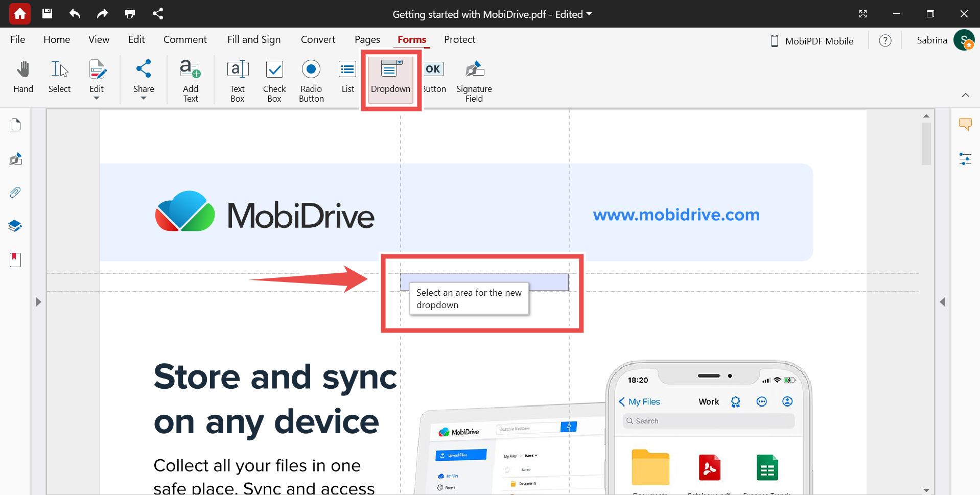Open the www.mobidrive.com link
The image size is (980, 495).
click(x=676, y=215)
